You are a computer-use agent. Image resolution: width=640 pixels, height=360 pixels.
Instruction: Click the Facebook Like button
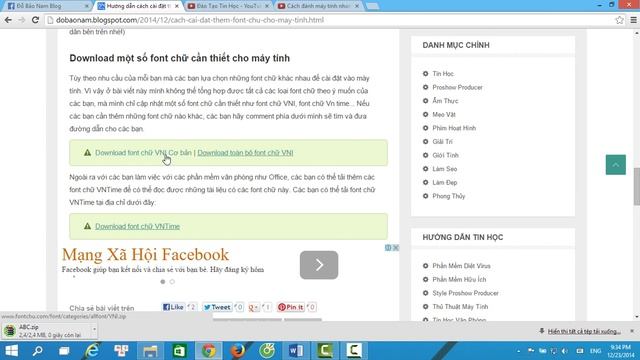(x=173, y=307)
